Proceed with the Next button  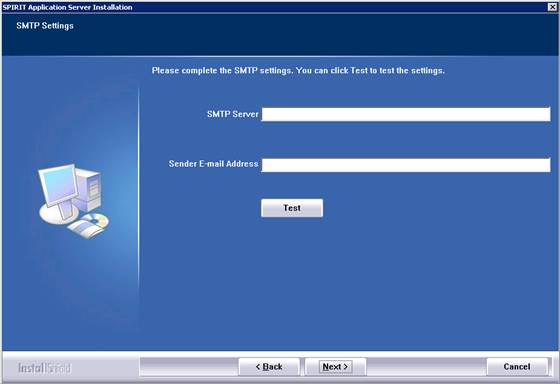tap(335, 367)
